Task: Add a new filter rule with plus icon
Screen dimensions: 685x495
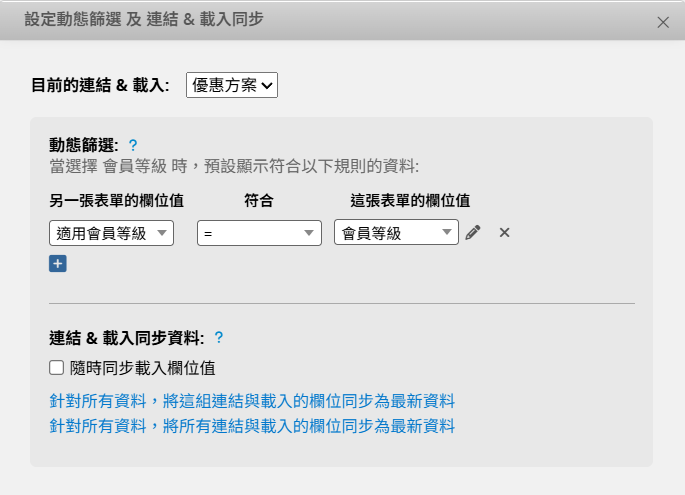Action: tap(58, 264)
